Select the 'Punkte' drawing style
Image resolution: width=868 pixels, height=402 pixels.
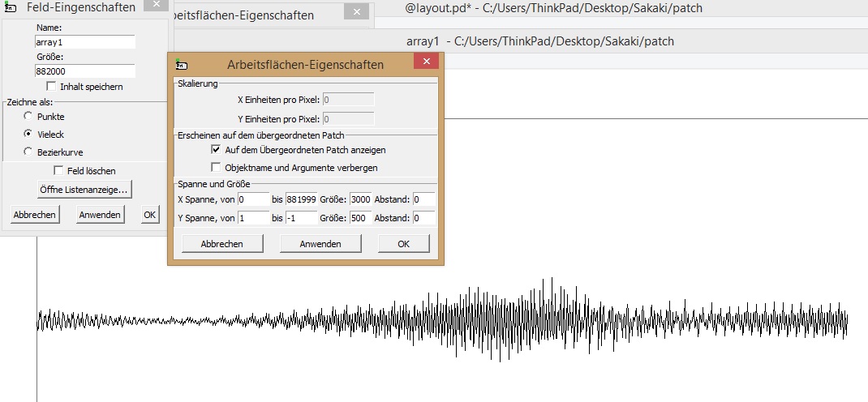pyautogui.click(x=28, y=117)
